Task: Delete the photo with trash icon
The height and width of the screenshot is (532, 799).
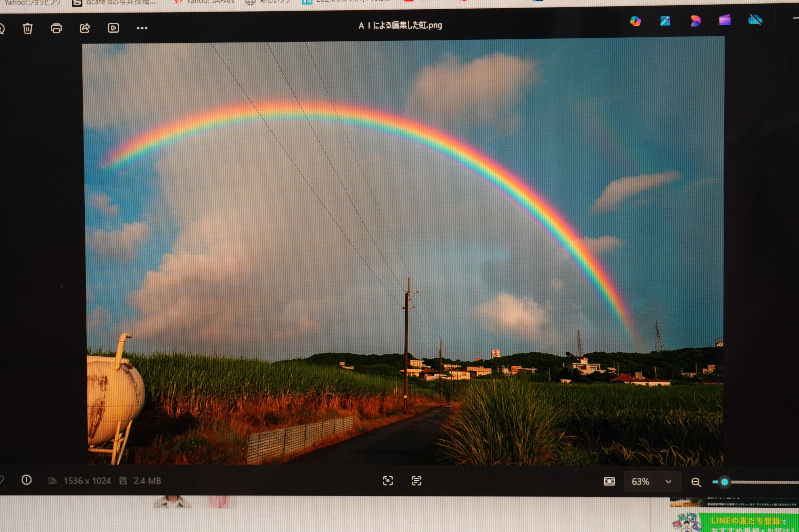Action: (27, 28)
